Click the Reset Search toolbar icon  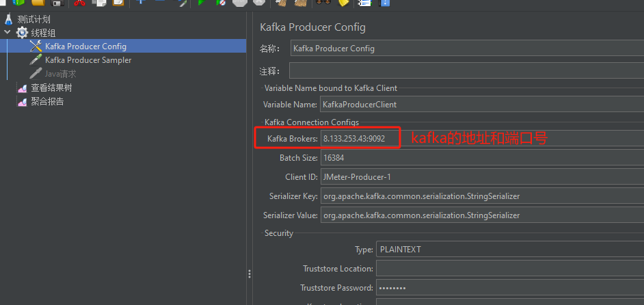coord(343,2)
